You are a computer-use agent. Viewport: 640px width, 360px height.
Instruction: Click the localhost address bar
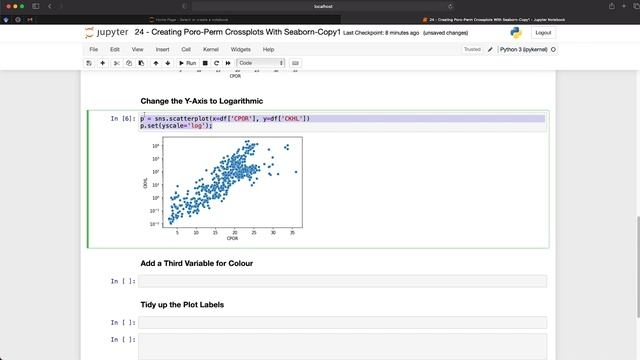point(323,6)
